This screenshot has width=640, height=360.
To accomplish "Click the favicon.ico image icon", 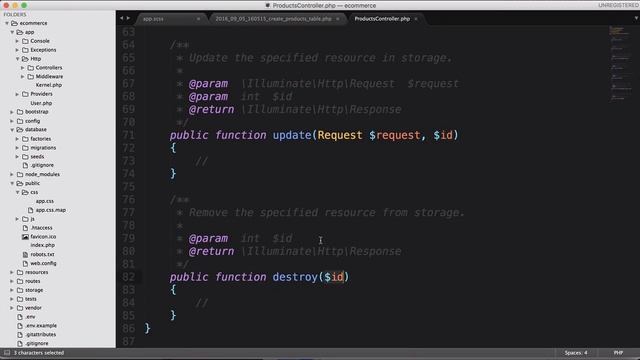I will 25,237.
